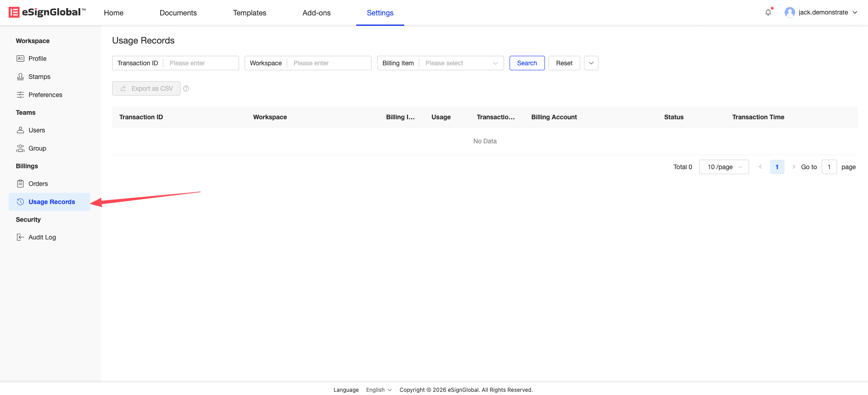
Task: Open the Documents tab
Action: [x=178, y=13]
